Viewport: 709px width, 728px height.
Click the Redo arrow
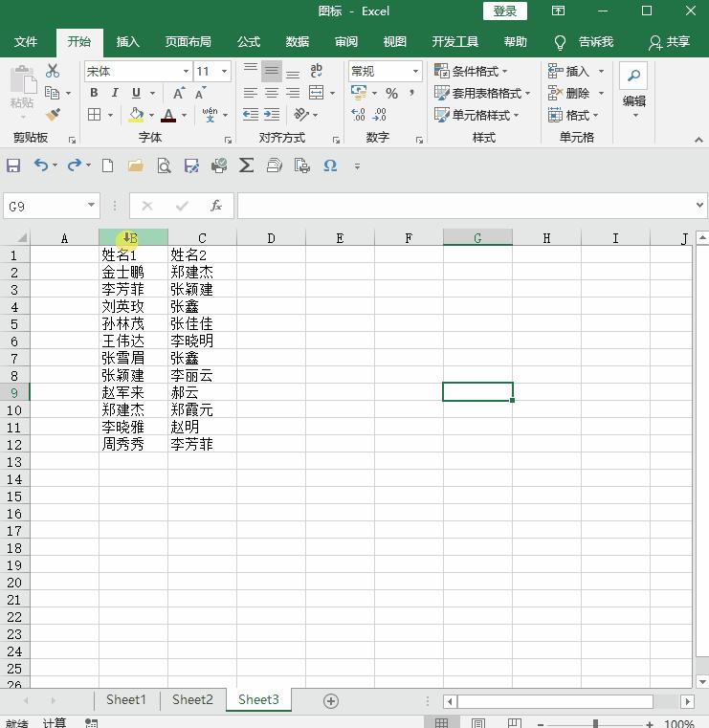pyautogui.click(x=75, y=165)
